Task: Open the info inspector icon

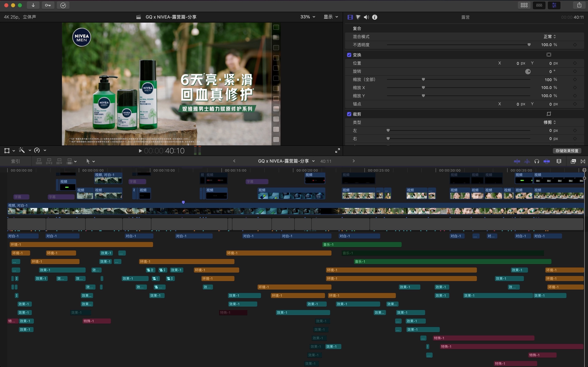Action: [375, 17]
